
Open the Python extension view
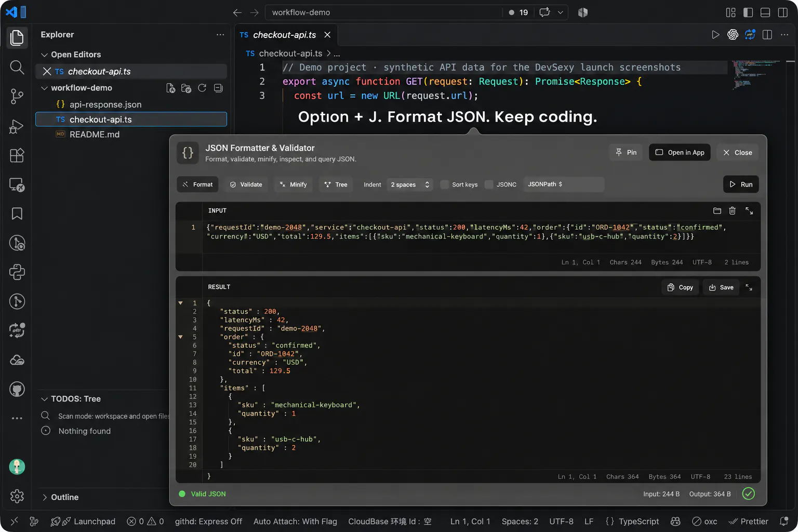coord(17,272)
